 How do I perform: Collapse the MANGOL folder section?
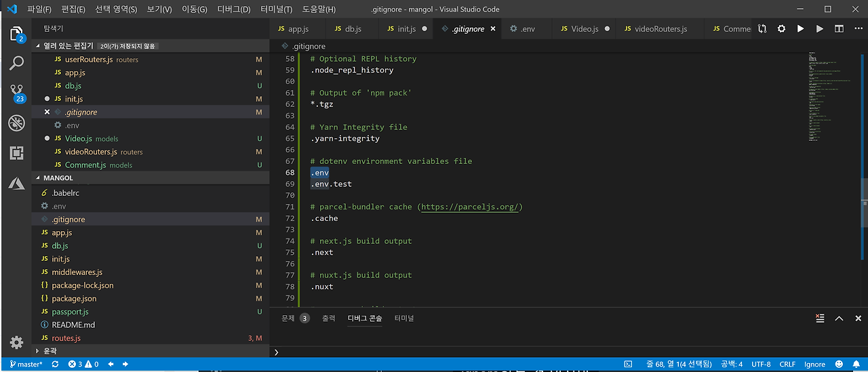point(58,178)
